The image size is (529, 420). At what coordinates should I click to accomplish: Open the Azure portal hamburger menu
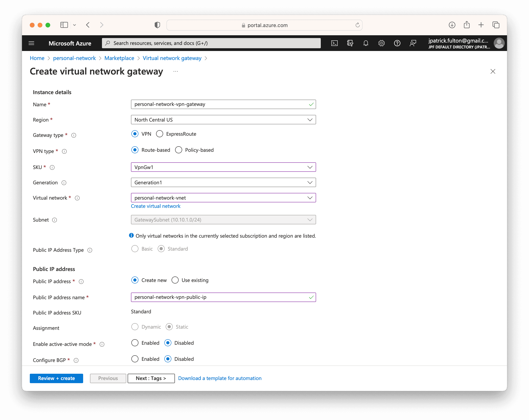pos(31,43)
